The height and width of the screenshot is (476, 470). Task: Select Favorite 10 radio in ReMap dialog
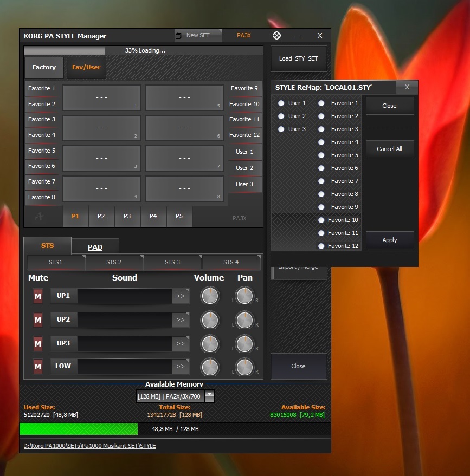coord(321,220)
